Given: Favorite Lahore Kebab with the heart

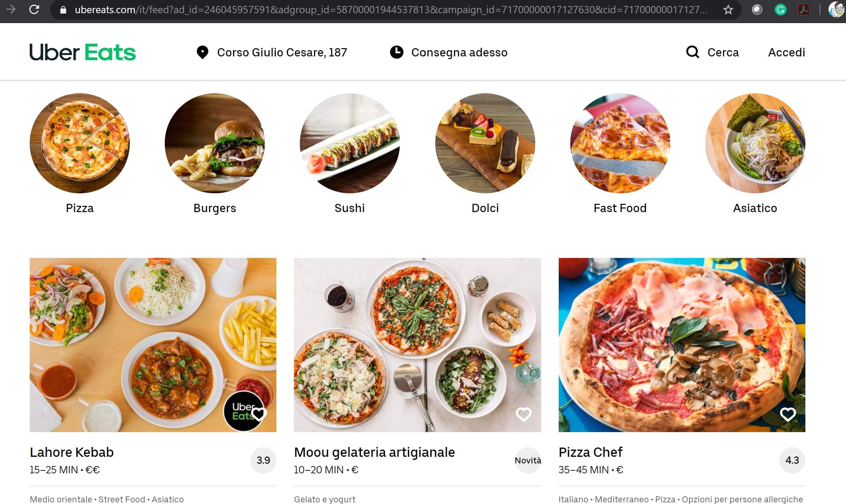Looking at the screenshot, I should pyautogui.click(x=259, y=414).
